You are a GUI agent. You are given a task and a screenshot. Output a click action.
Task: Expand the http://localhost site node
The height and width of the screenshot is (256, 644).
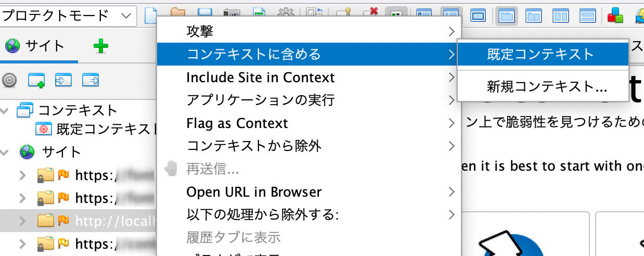coord(22,221)
